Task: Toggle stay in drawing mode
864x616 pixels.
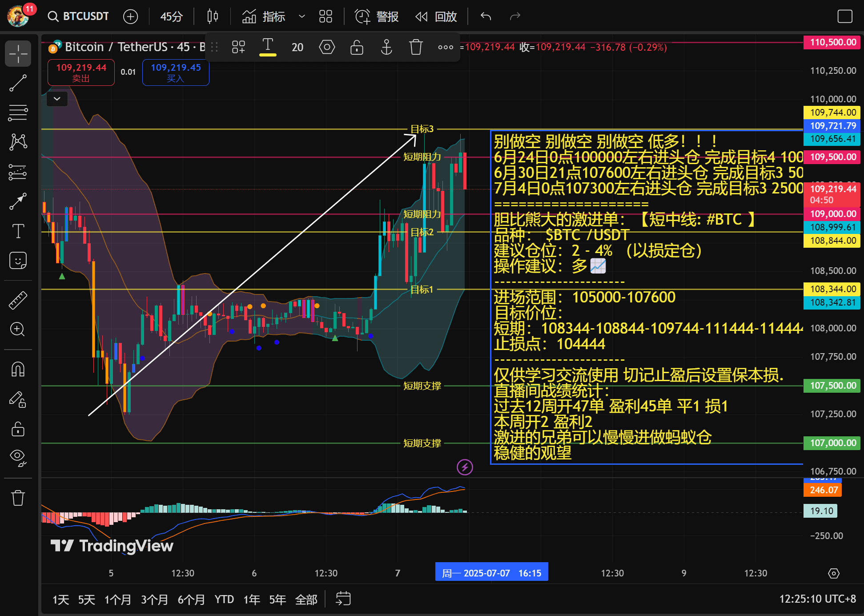Action: [18, 399]
